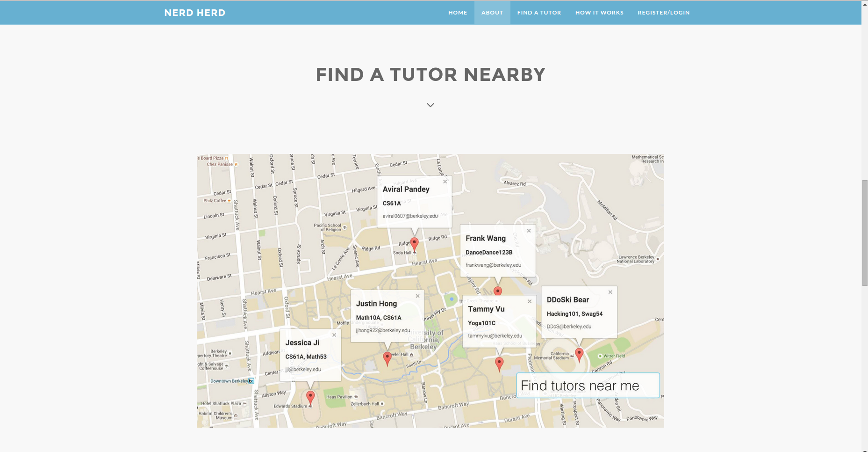Close Frank Wang info window

click(x=529, y=231)
